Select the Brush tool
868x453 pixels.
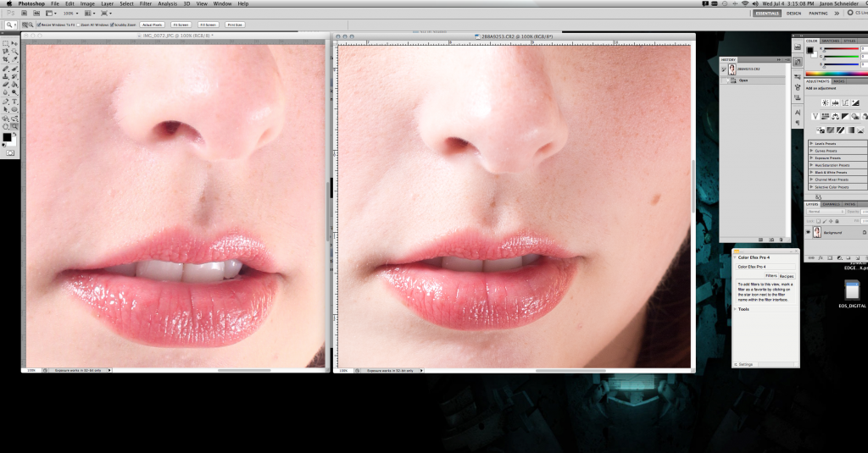[14, 69]
